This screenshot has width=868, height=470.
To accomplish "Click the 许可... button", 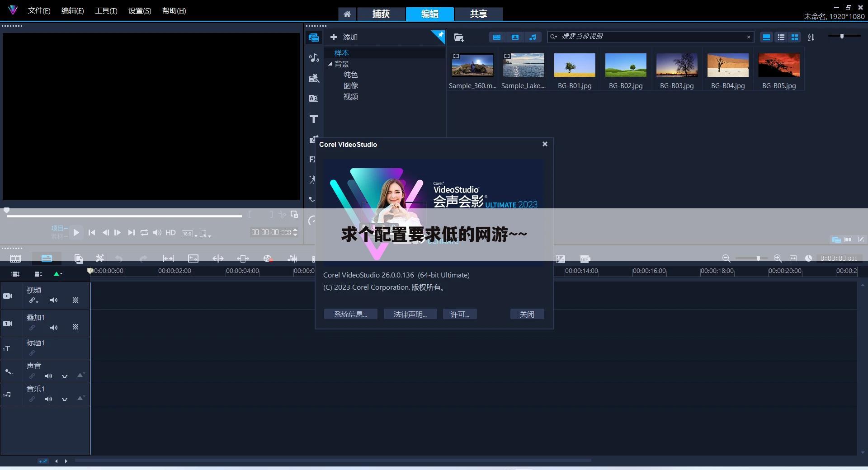I will point(460,314).
